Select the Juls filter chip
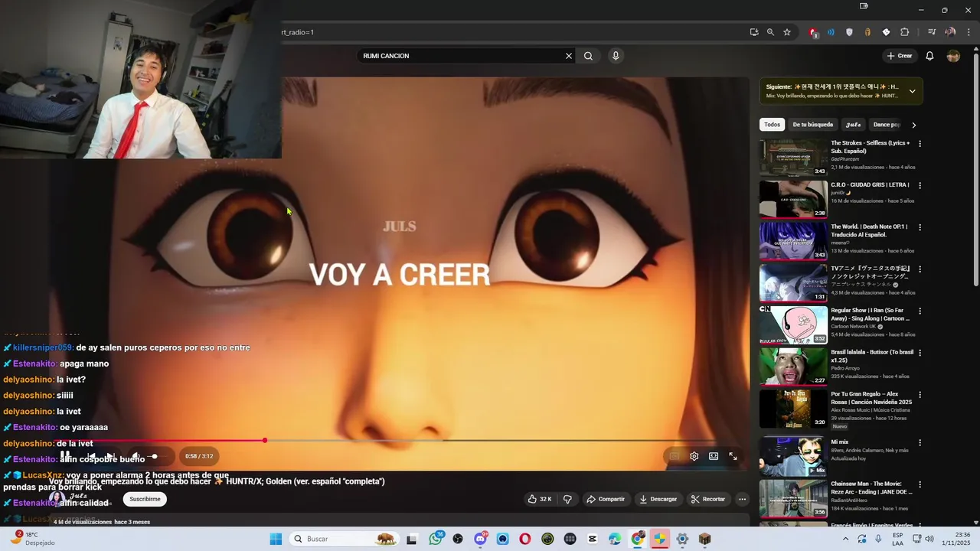980x551 pixels. 853,125
